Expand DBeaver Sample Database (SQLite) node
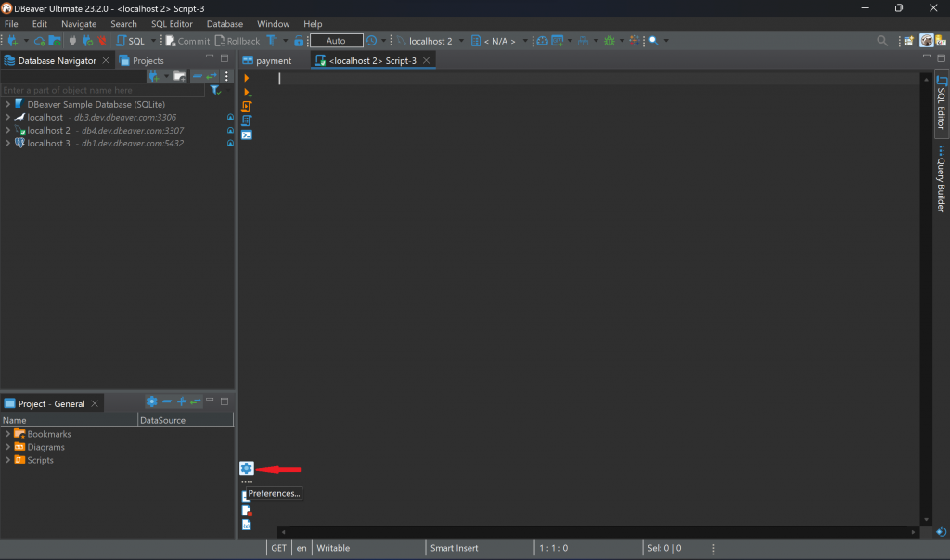Screen dimensions: 950x560 (x=7, y=104)
